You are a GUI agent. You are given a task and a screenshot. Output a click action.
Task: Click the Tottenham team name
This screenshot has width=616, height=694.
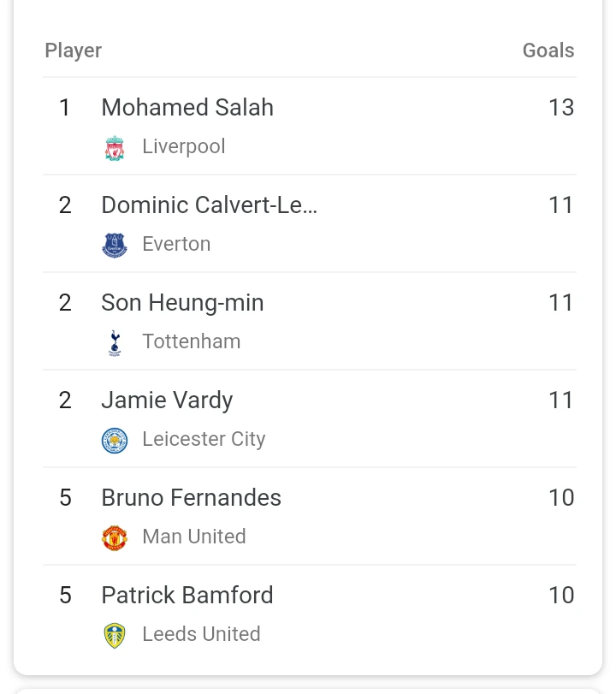click(191, 341)
